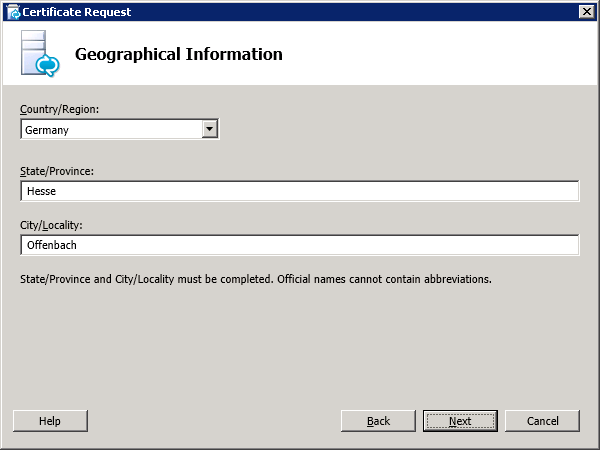Click the City/Locality field containing Offenbach

(300, 245)
